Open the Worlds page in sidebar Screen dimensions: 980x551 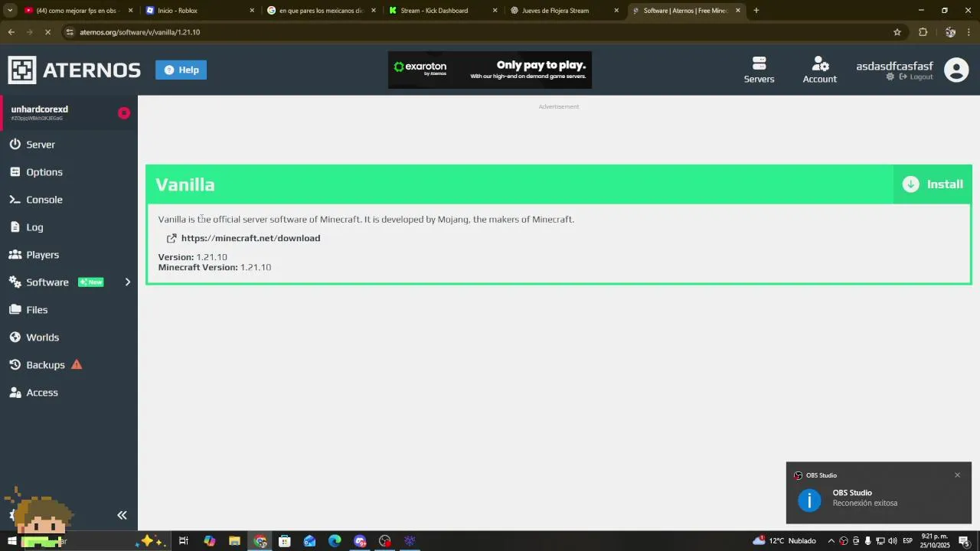point(42,337)
